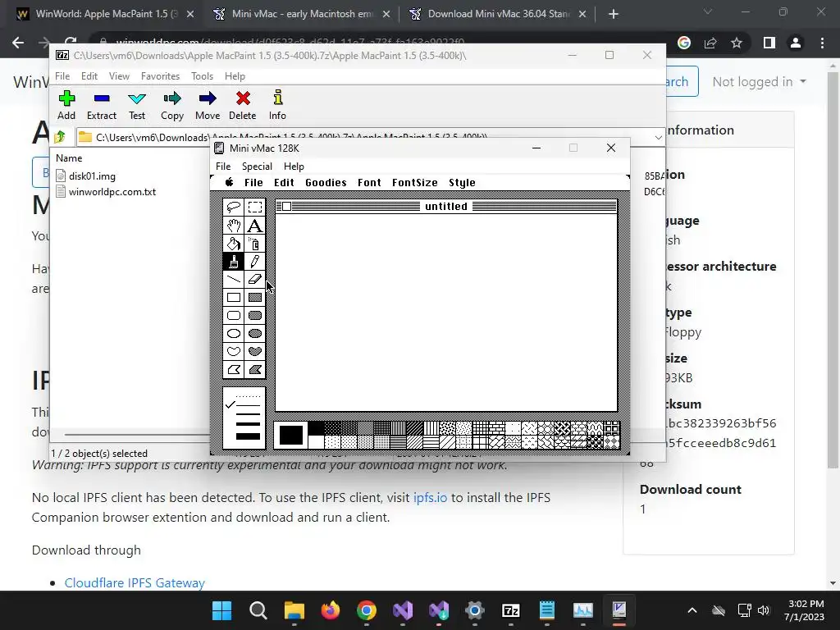The height and width of the screenshot is (630, 840).
Task: Select disk01.img in the 7-Zip file list
Action: coord(92,176)
